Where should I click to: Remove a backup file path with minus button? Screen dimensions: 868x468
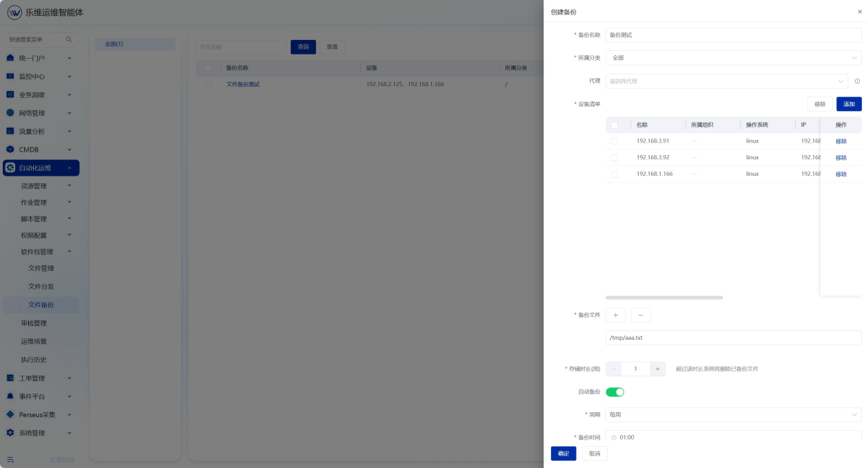641,315
